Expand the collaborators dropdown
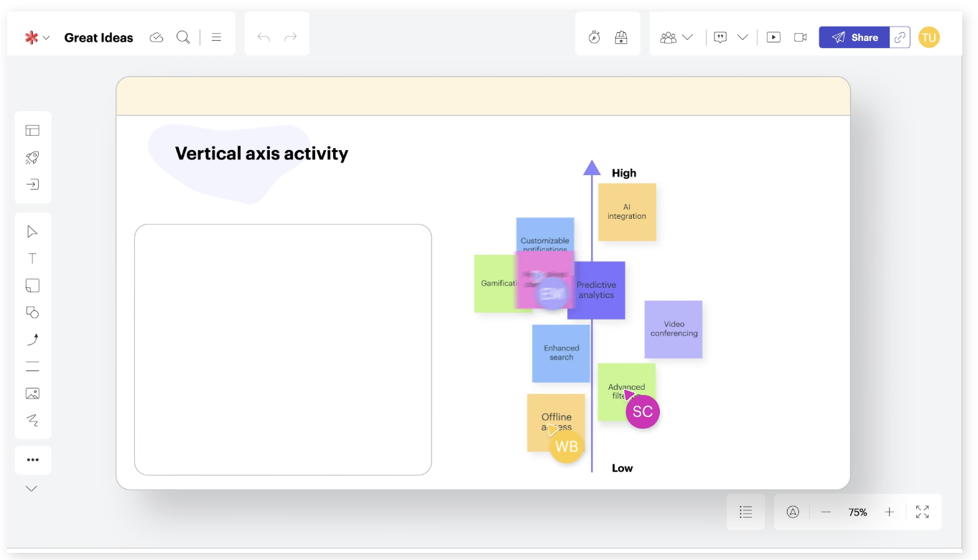The width and height of the screenshot is (978, 560). 687,37
